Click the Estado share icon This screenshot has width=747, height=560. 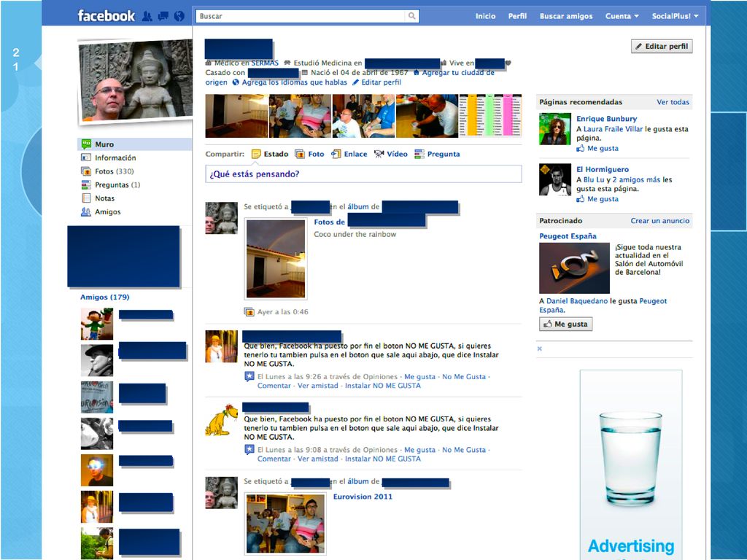pos(256,154)
